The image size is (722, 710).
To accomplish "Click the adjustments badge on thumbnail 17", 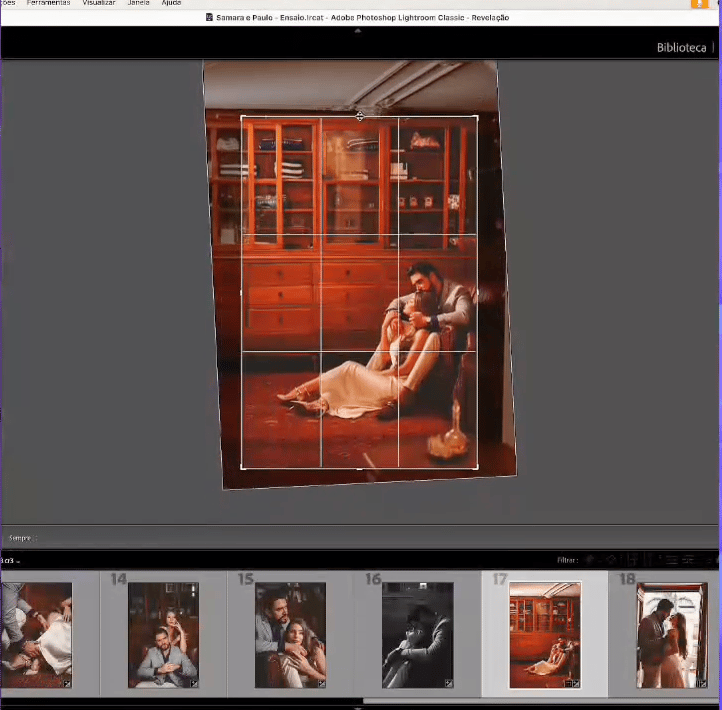I will 576,684.
